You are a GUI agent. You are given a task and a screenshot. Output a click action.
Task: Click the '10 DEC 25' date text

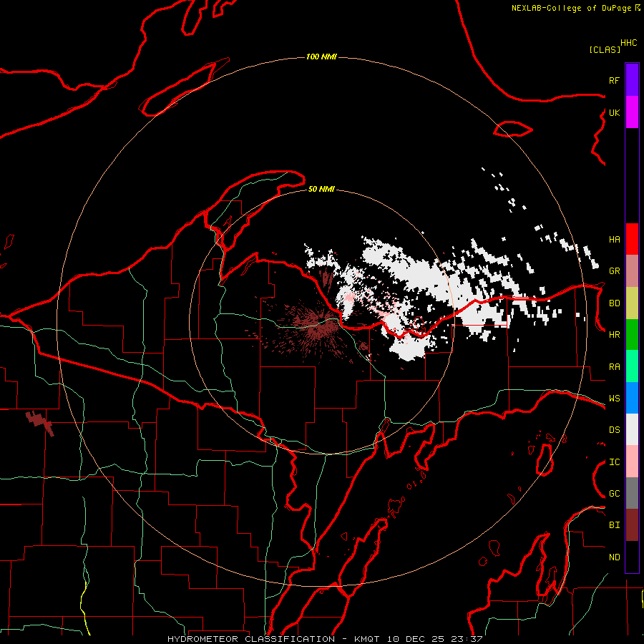[x=416, y=639]
